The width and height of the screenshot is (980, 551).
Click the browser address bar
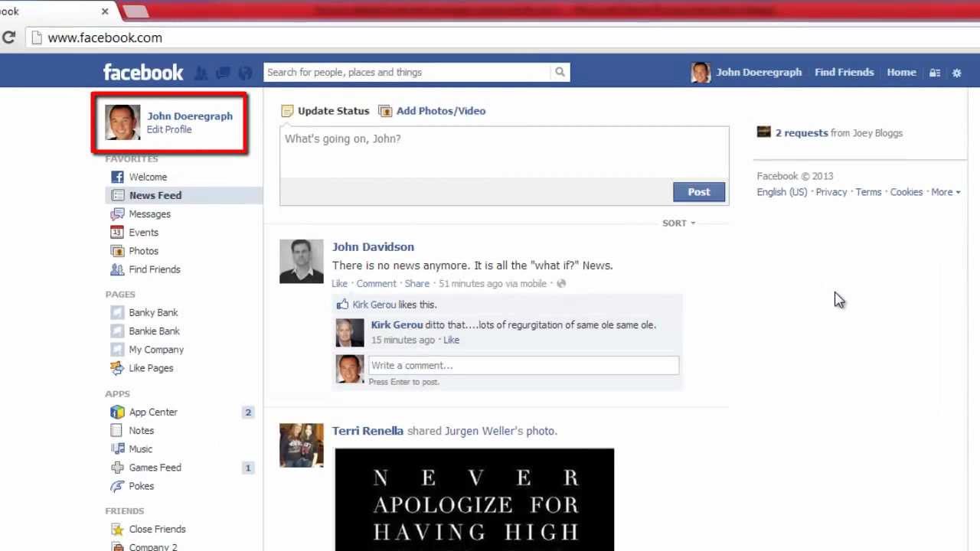click(505, 37)
